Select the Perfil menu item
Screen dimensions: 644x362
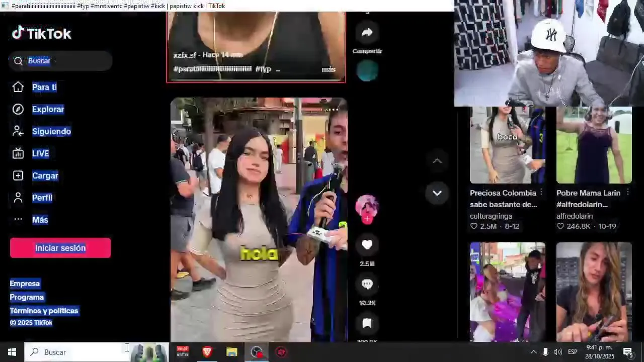click(x=42, y=198)
